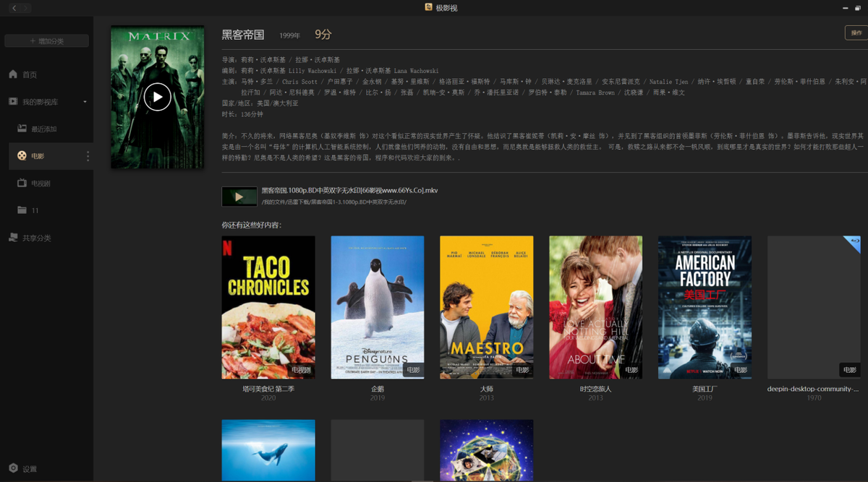The image size is (868, 482).
Task: Click the 增加分类 add category button
Action: [46, 41]
